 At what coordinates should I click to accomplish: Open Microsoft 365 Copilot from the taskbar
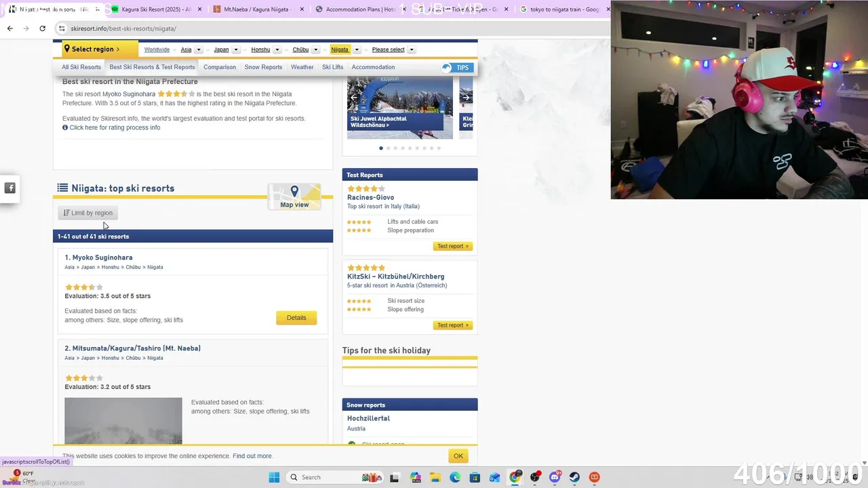[x=415, y=477]
